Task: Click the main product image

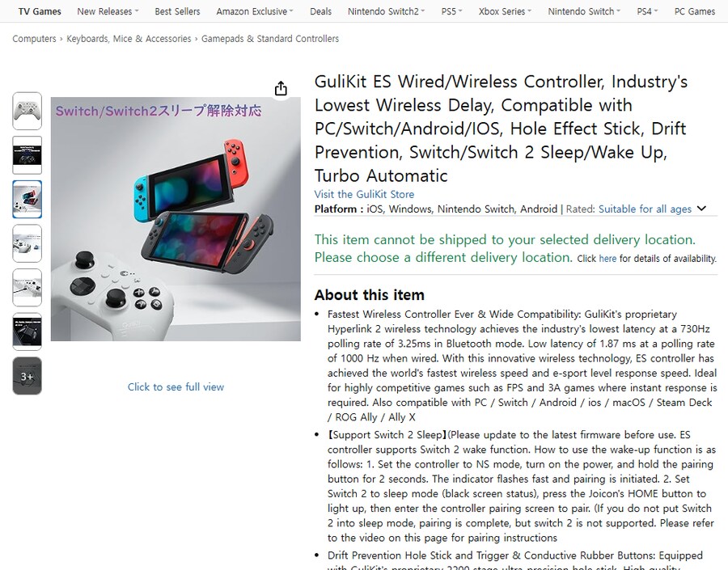Action: click(x=176, y=219)
